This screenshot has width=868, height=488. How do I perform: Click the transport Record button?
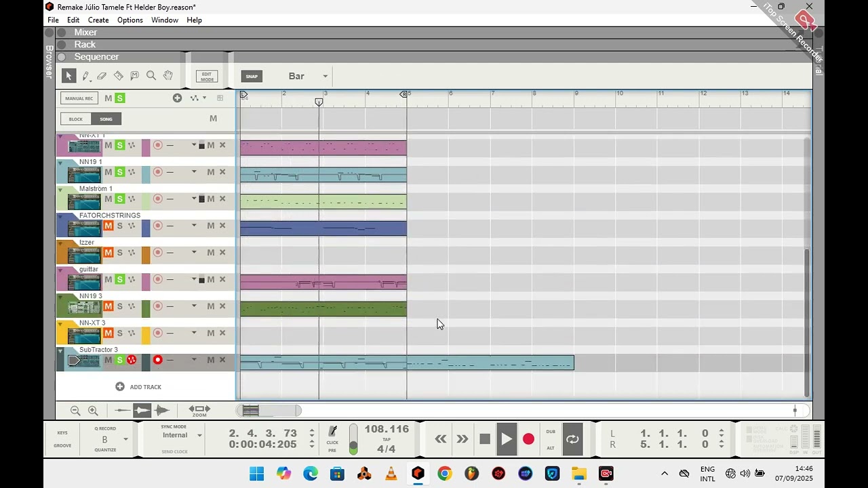click(529, 439)
